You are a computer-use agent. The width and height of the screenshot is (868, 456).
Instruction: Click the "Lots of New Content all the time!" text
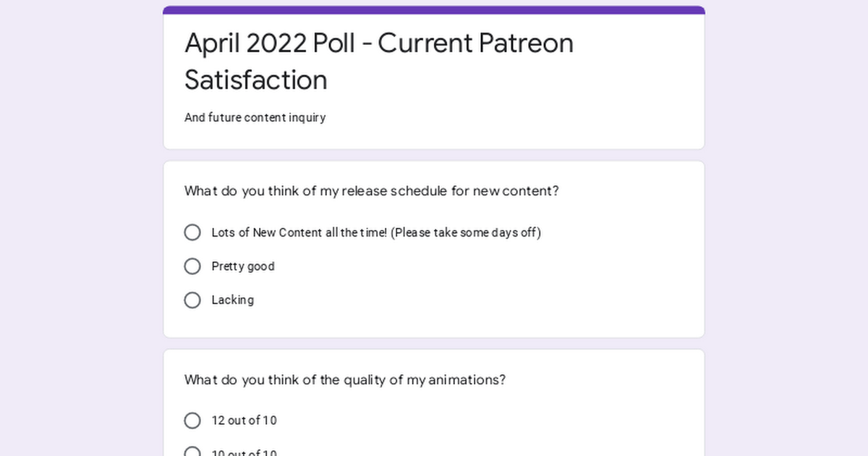pos(299,232)
